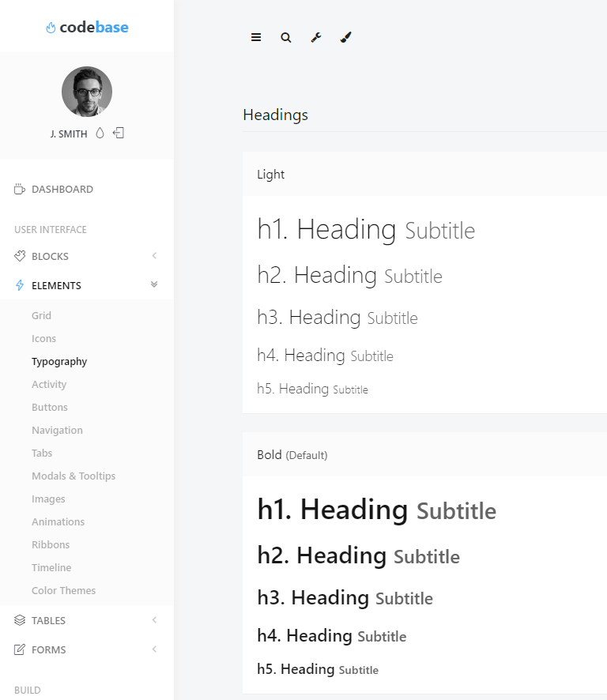Click the droplet icon beside J. Smith
The height and width of the screenshot is (700, 607).
[x=100, y=134]
